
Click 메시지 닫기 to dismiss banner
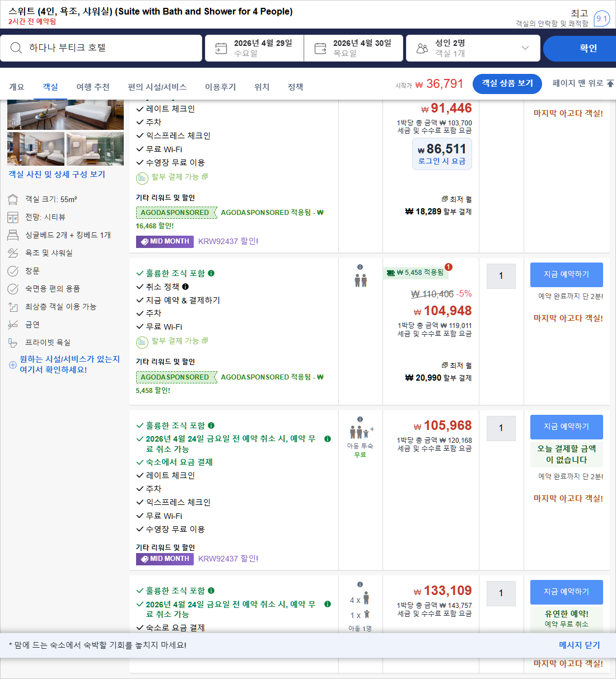coord(580,645)
